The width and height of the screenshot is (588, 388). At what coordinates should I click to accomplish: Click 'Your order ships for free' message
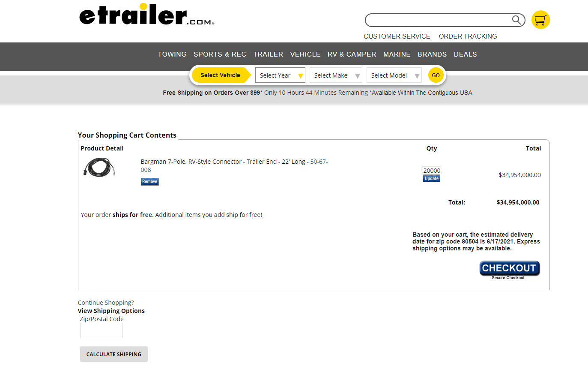click(x=171, y=215)
